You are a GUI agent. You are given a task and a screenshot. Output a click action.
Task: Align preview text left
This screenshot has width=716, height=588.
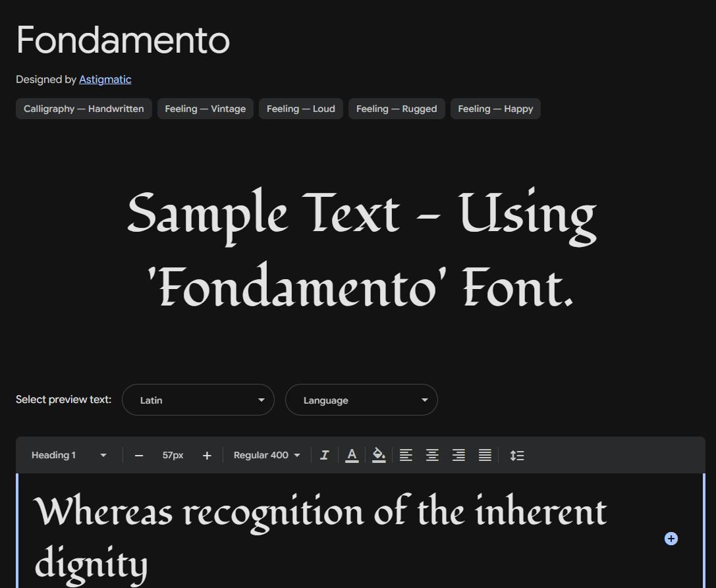tap(406, 455)
